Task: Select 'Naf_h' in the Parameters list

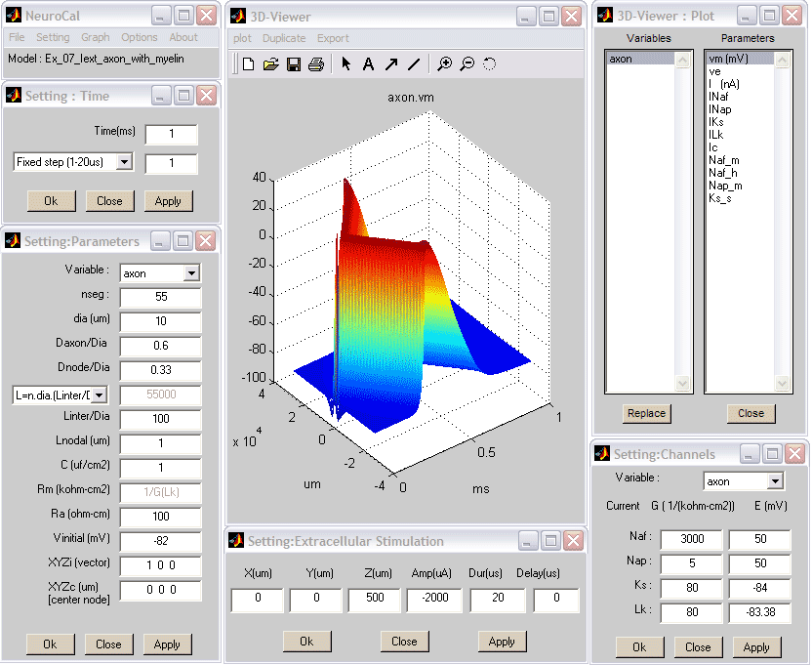Action: pyautogui.click(x=723, y=173)
